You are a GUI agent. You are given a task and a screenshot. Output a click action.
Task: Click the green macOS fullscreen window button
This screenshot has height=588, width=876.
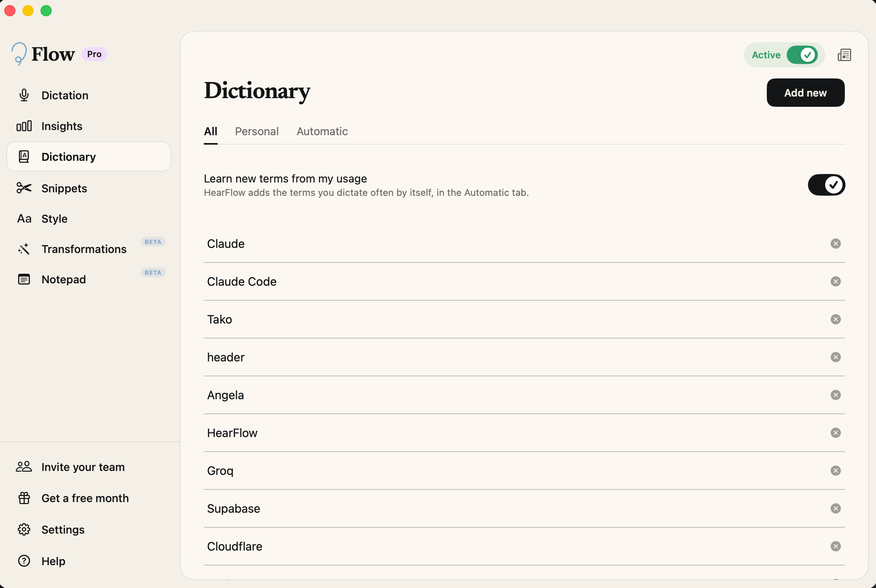[x=46, y=11]
